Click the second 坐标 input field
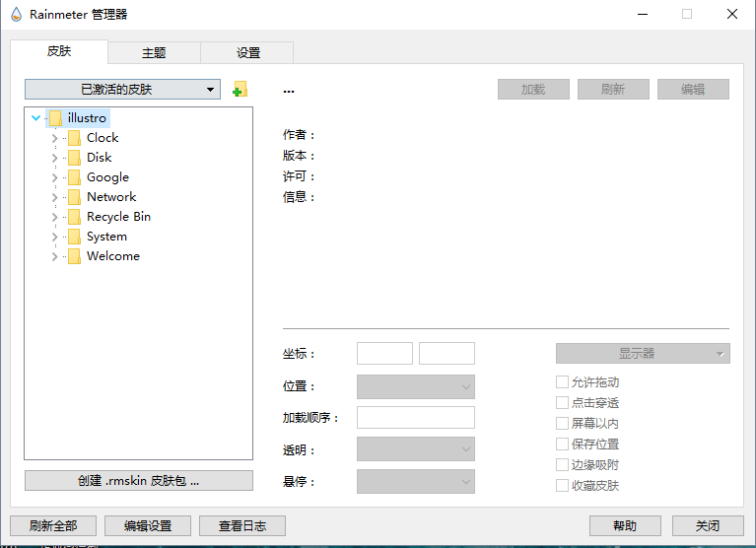Image resolution: width=756 pixels, height=548 pixels. (447, 353)
